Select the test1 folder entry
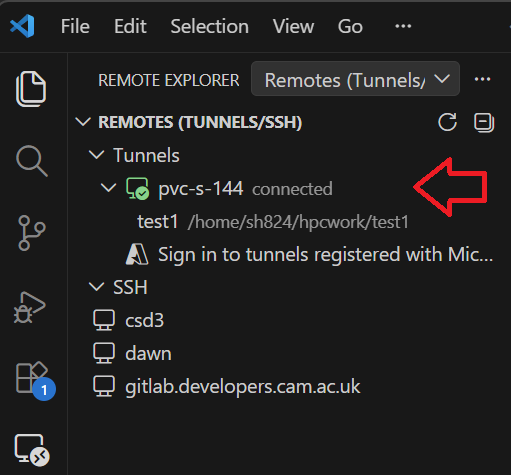Viewport: 511px width, 475px height. [158, 222]
